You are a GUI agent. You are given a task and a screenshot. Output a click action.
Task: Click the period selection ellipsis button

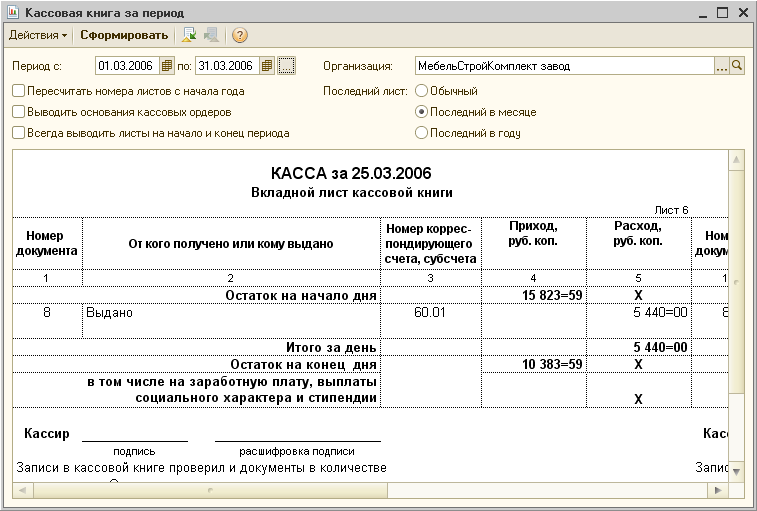click(286, 66)
